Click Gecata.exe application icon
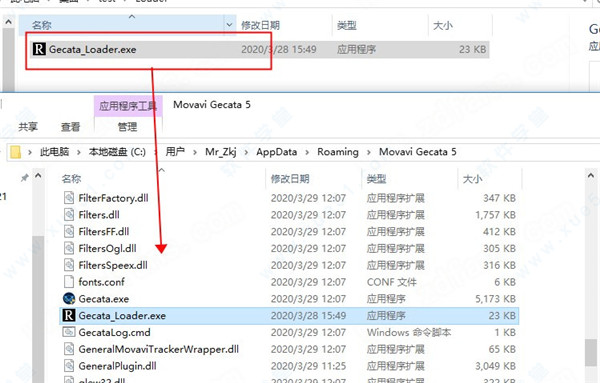The height and width of the screenshot is (383, 600). 69,298
